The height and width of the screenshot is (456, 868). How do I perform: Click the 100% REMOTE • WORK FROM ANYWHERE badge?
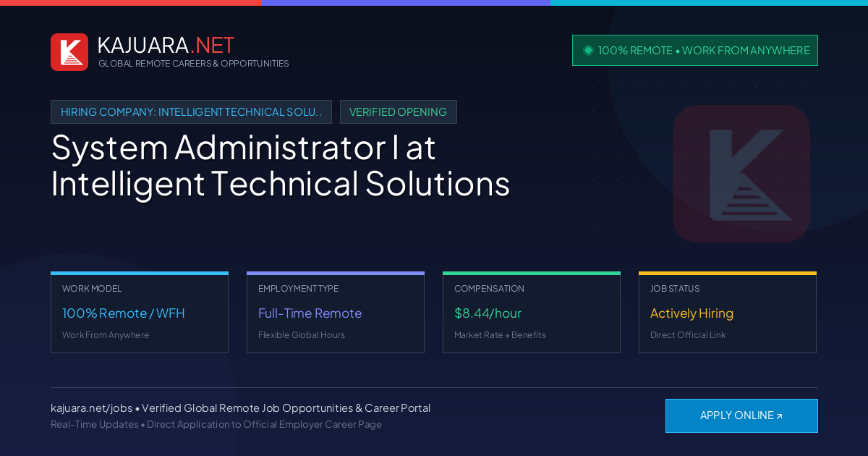click(695, 51)
